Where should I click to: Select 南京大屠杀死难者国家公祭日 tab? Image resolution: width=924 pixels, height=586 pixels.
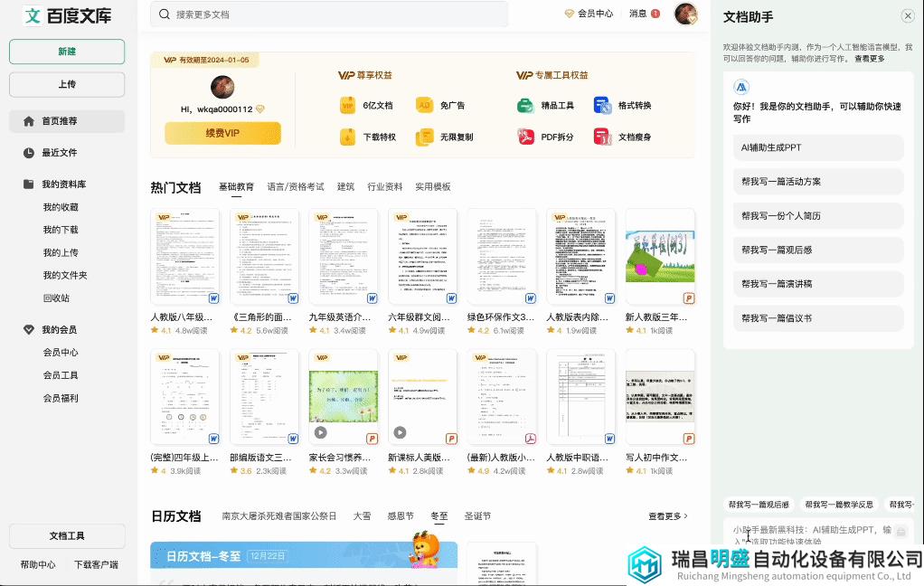click(x=278, y=515)
